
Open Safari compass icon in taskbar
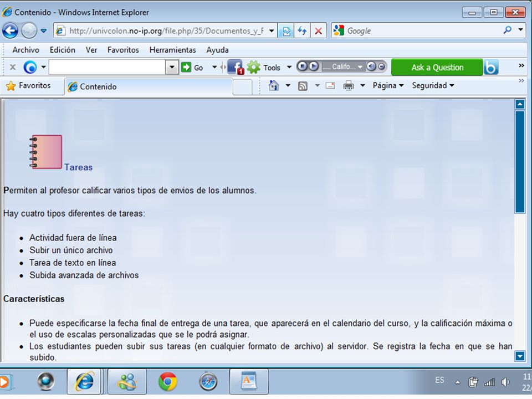click(x=208, y=382)
